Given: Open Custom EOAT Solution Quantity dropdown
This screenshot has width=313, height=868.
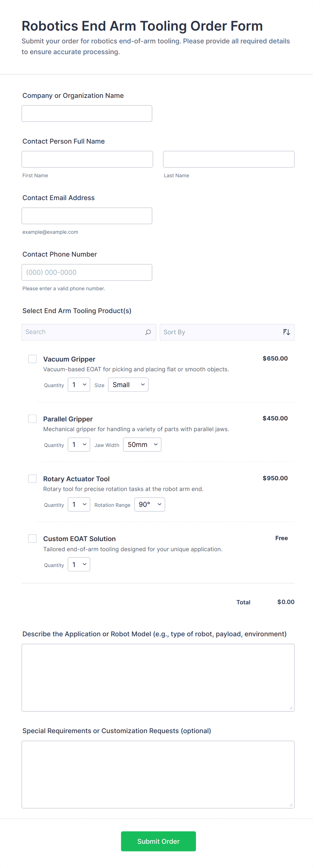Looking at the screenshot, I should click(79, 564).
